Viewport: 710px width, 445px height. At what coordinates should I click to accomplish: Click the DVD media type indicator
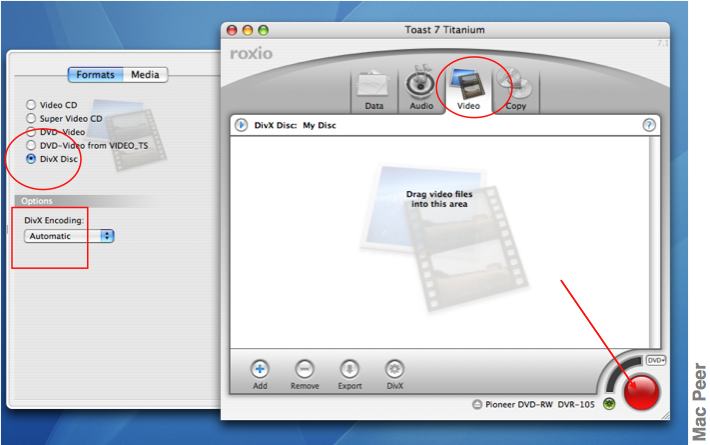[x=655, y=360]
